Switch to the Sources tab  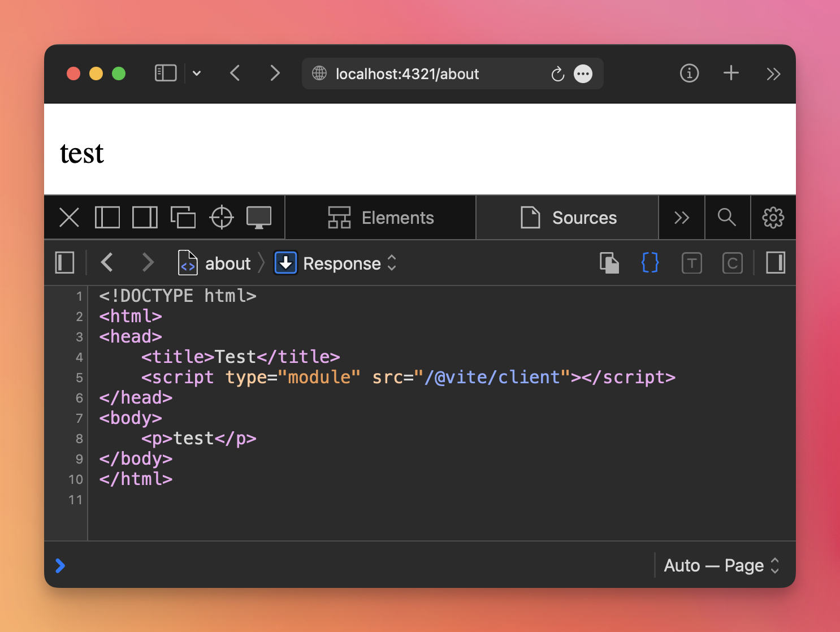coord(568,218)
